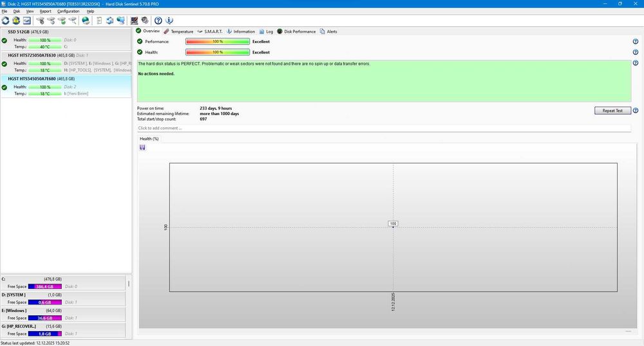Click the networked computers toolbar icon

(121, 21)
